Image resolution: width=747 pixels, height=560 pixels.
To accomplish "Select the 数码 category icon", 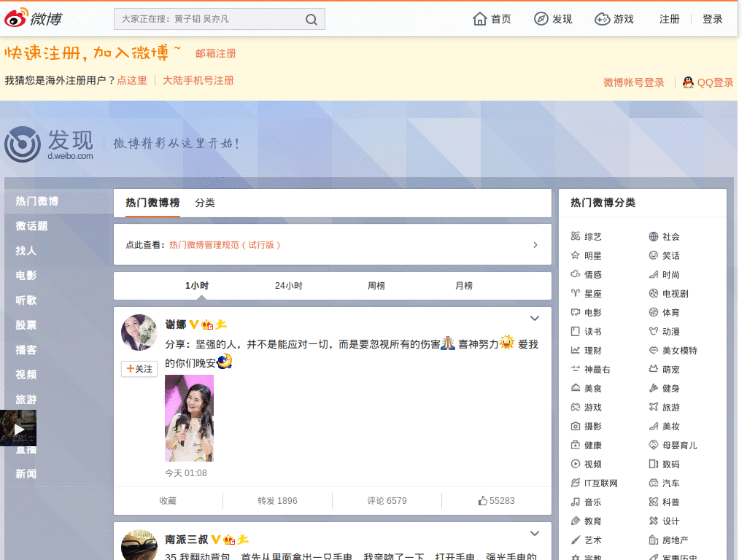I will click(x=654, y=464).
